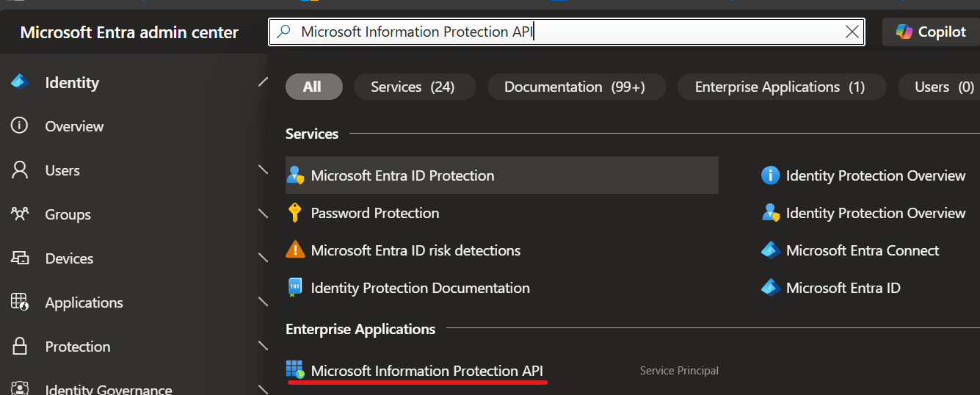This screenshot has width=980, height=395.
Task: Click the Overview info icon
Action: 19,126
